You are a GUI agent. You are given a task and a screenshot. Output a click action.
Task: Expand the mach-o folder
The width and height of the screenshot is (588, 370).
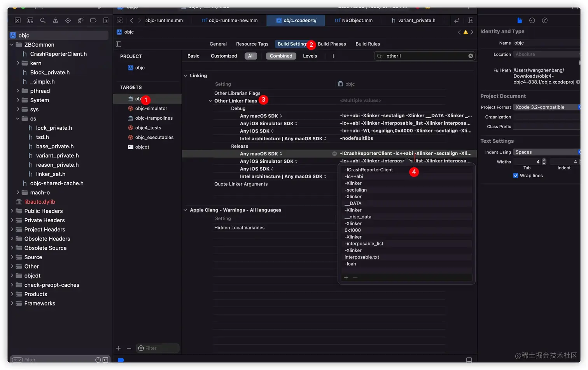click(x=18, y=192)
